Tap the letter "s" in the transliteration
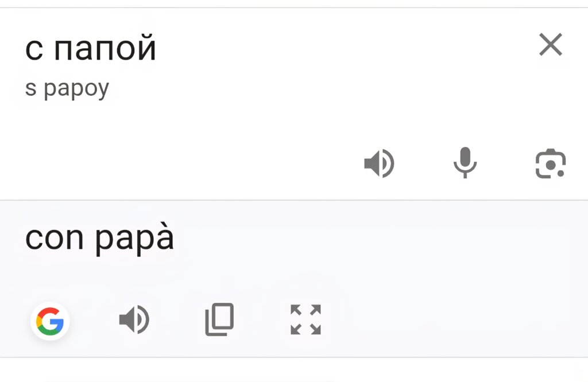The width and height of the screenshot is (588, 382). point(30,88)
